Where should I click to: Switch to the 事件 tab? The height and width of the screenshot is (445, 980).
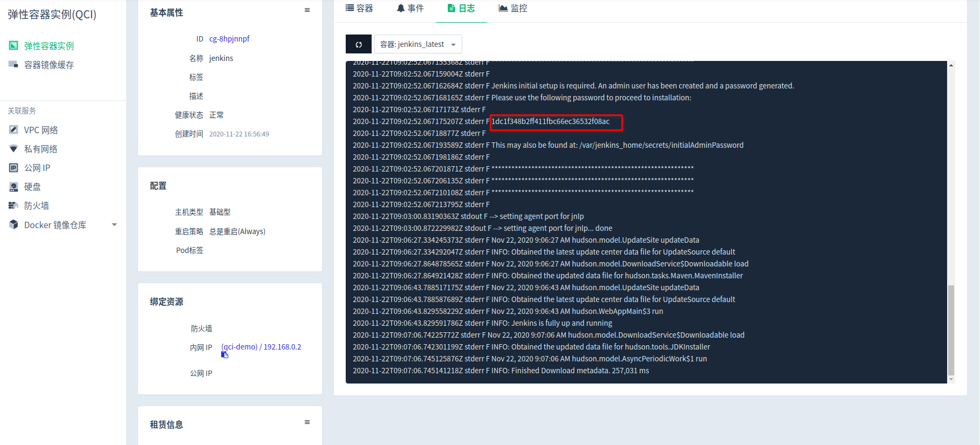pyautogui.click(x=410, y=9)
